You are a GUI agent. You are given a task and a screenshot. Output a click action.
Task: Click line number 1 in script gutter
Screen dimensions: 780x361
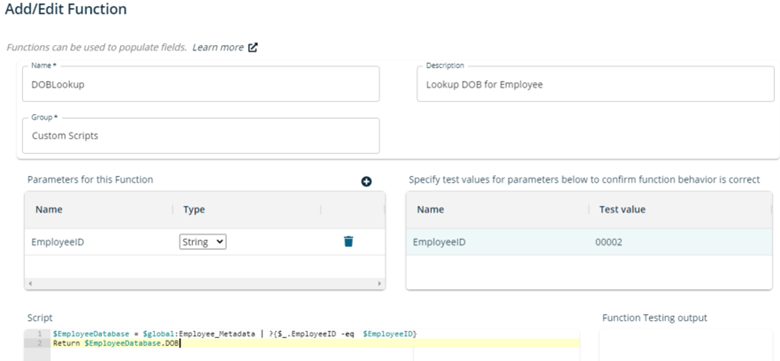[x=39, y=334]
